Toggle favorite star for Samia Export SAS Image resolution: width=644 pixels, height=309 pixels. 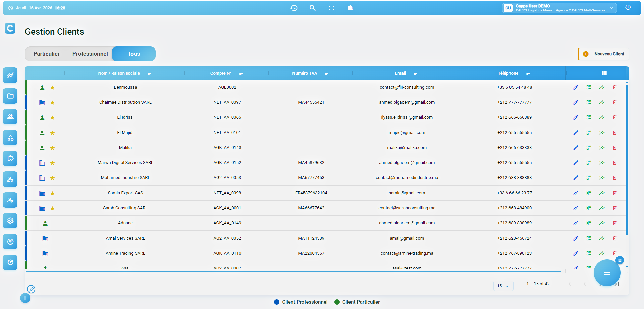(52, 193)
